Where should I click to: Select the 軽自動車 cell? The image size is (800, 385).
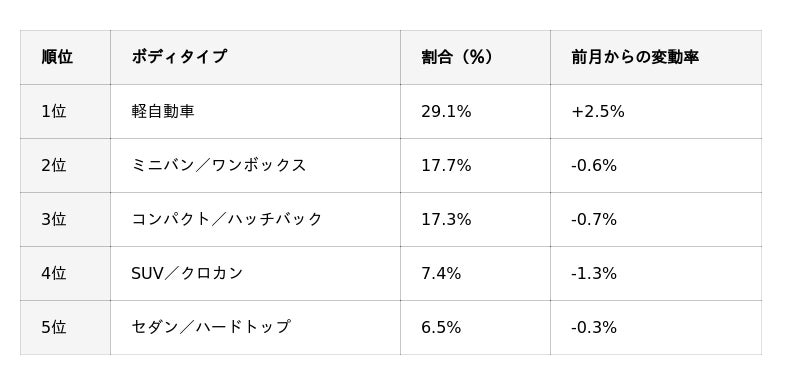pyautogui.click(x=255, y=111)
